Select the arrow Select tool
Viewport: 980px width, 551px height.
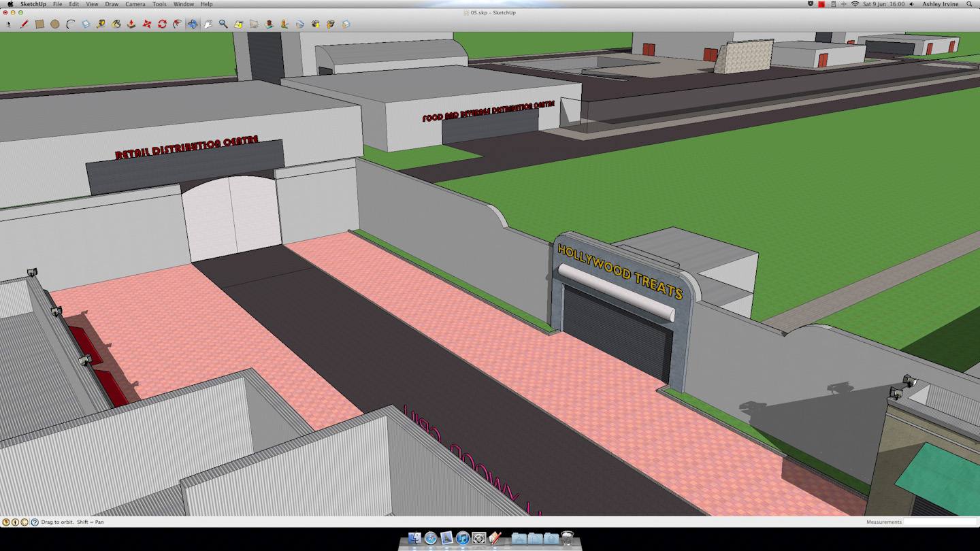point(9,24)
